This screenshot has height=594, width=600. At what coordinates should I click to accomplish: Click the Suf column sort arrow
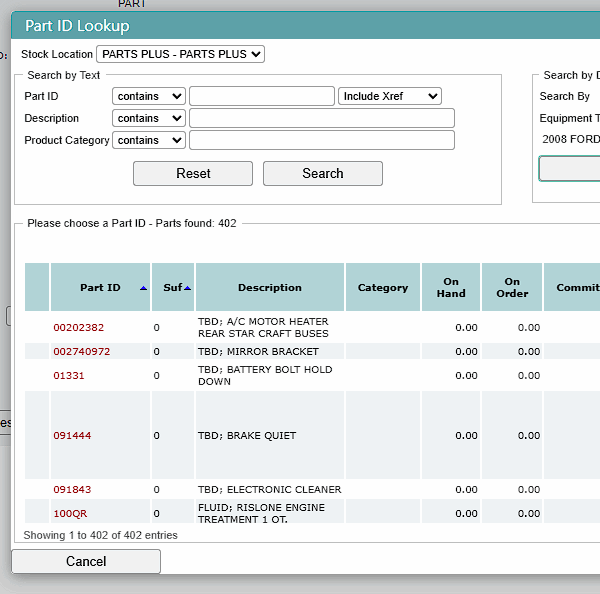click(188, 288)
